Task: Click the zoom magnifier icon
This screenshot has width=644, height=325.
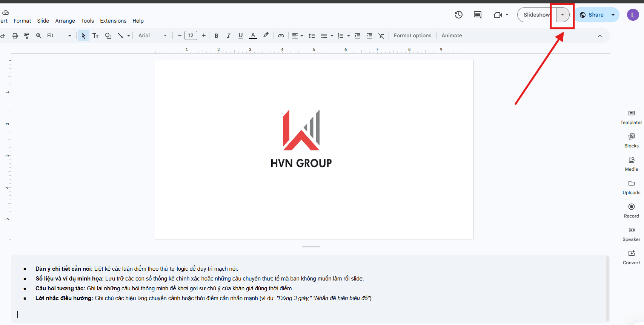Action: [x=38, y=35]
